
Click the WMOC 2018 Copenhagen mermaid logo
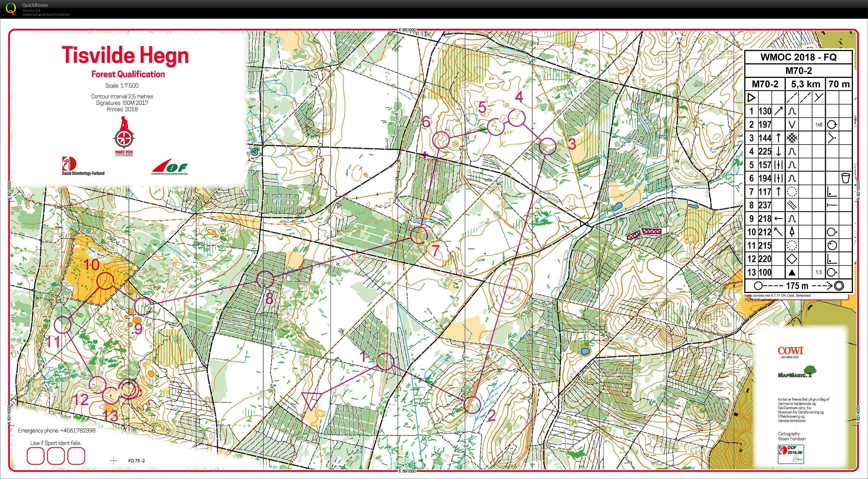click(x=124, y=137)
